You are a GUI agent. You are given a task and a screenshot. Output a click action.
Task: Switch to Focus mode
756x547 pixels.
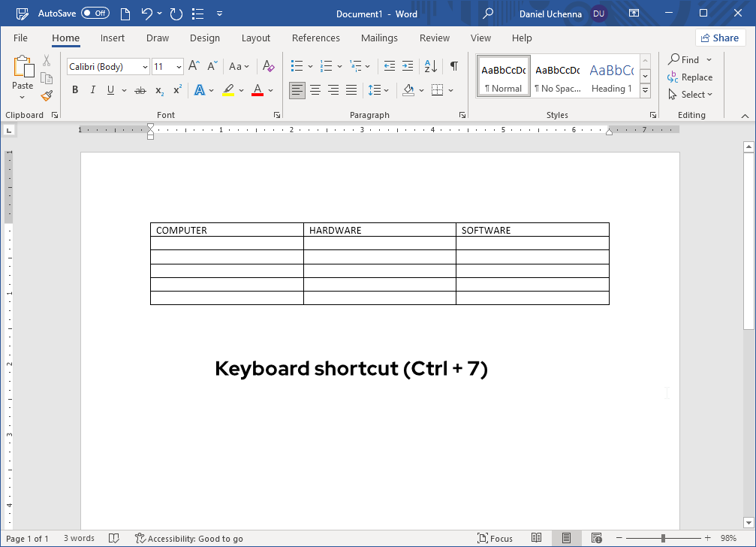[495, 538]
